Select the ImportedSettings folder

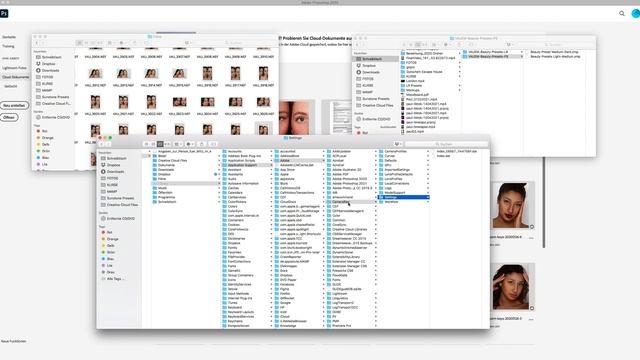(x=397, y=170)
